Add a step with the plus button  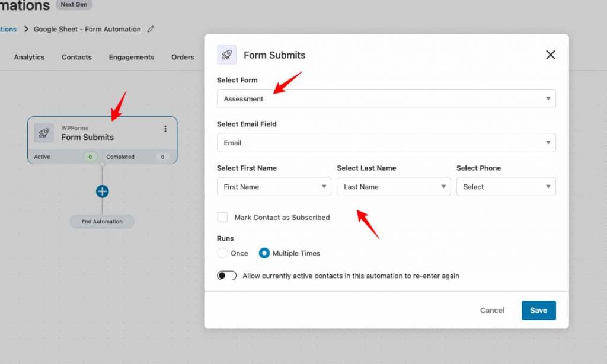[102, 191]
